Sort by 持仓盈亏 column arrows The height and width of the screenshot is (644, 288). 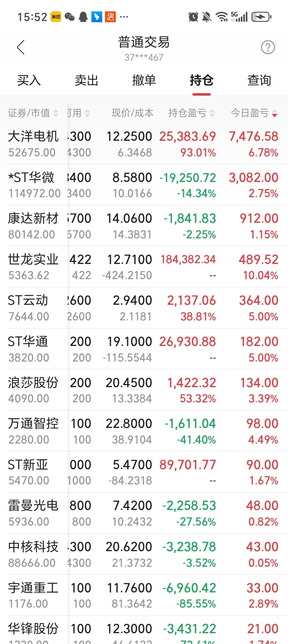point(212,113)
